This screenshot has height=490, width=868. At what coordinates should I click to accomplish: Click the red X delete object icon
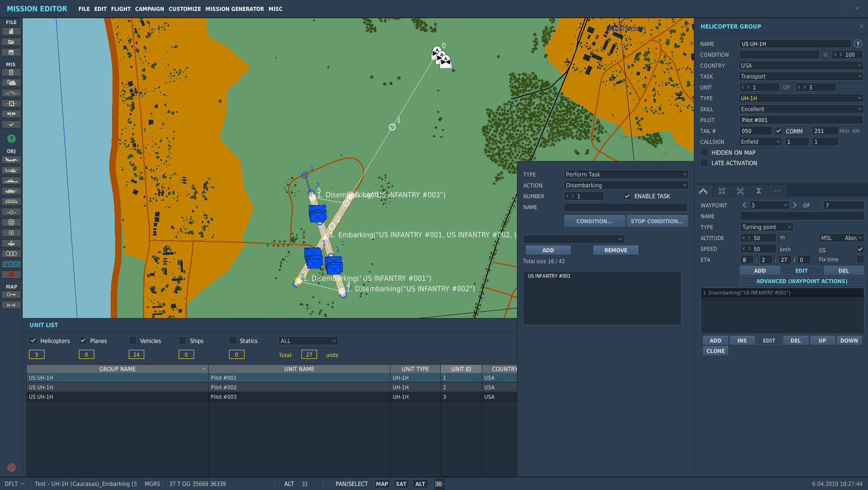coord(11,274)
